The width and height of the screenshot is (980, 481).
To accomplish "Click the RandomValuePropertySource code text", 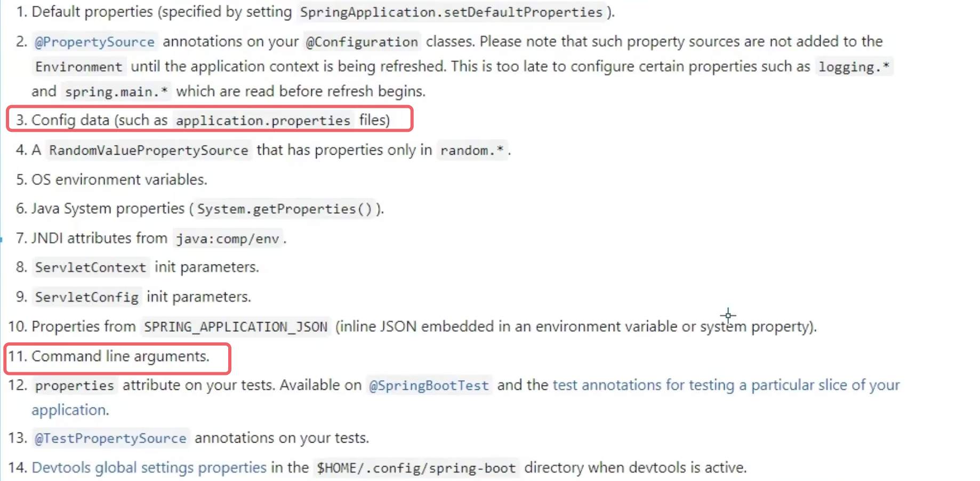I will point(149,150).
